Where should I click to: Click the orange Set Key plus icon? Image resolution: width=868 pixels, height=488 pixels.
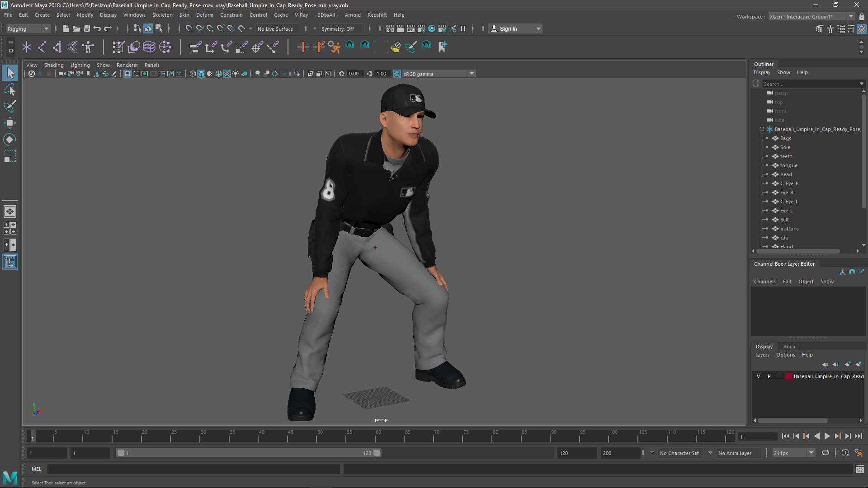point(303,47)
